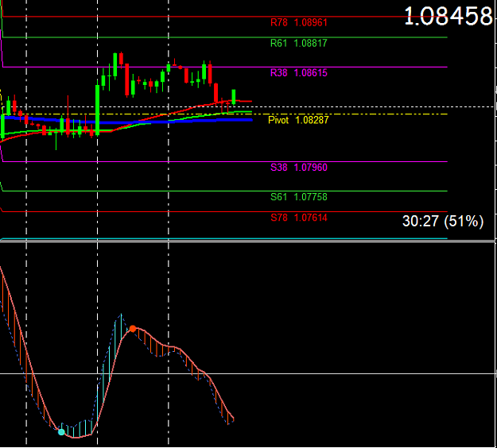Select the Pivot 1.08287 label
The height and width of the screenshot is (448, 497).
coord(298,120)
